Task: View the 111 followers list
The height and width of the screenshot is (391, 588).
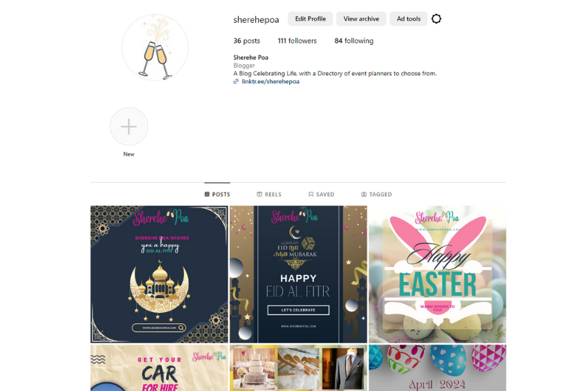Action: point(297,41)
